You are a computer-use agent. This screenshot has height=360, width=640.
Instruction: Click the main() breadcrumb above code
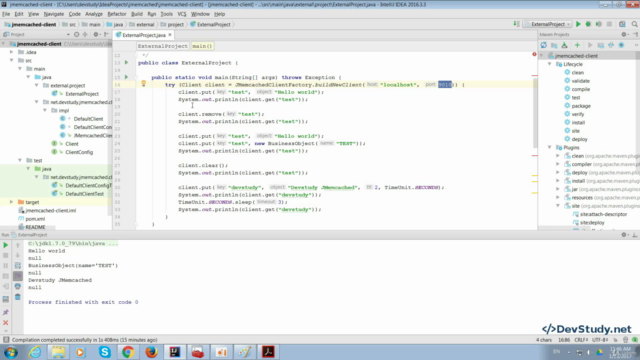202,46
